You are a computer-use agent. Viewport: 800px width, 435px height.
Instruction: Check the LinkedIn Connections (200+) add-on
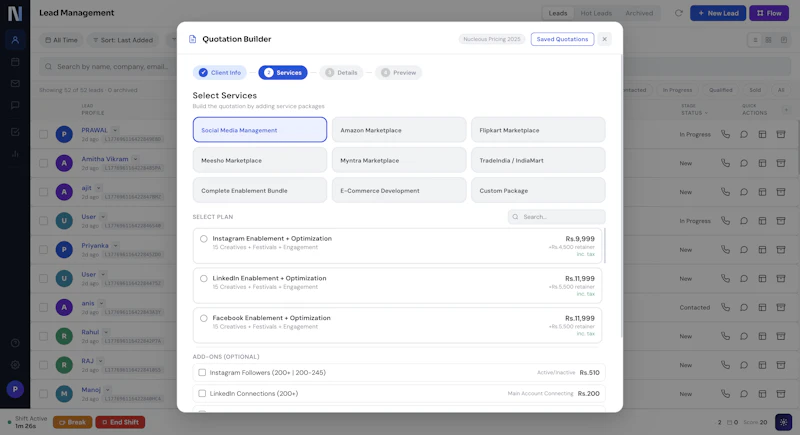(202, 393)
